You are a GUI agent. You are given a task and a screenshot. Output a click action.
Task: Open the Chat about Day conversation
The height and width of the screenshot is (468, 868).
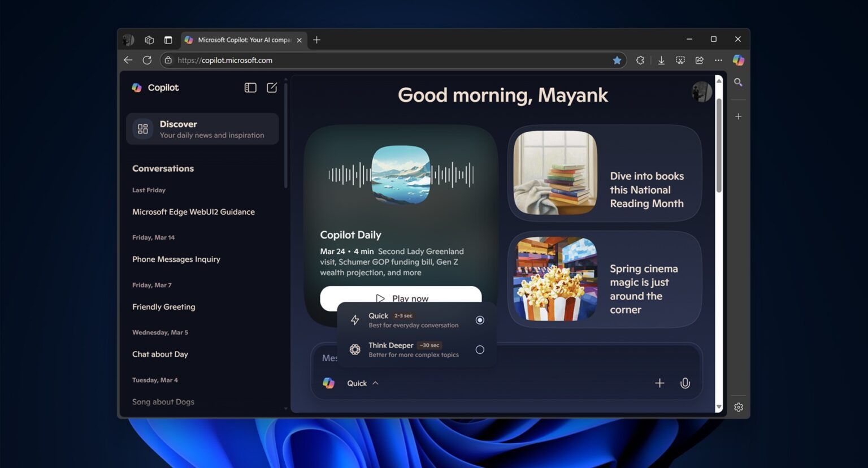[x=160, y=354]
